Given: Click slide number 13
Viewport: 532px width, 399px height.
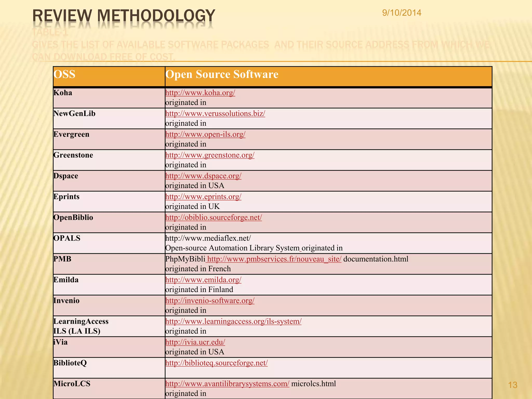Looking at the screenshot, I should click(513, 385).
